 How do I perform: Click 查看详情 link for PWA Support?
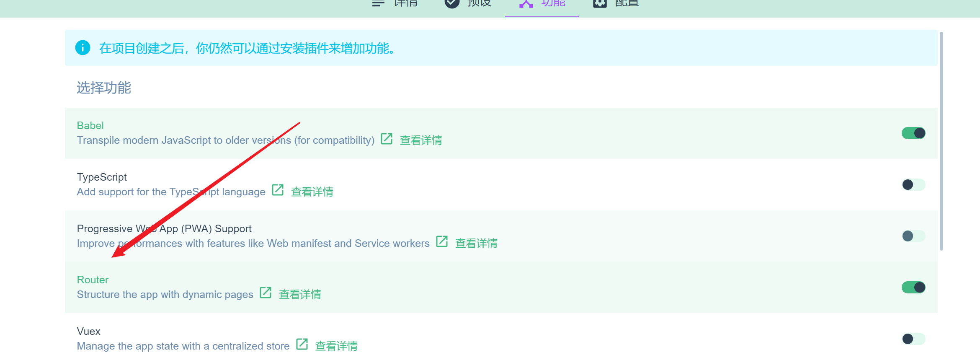click(476, 243)
